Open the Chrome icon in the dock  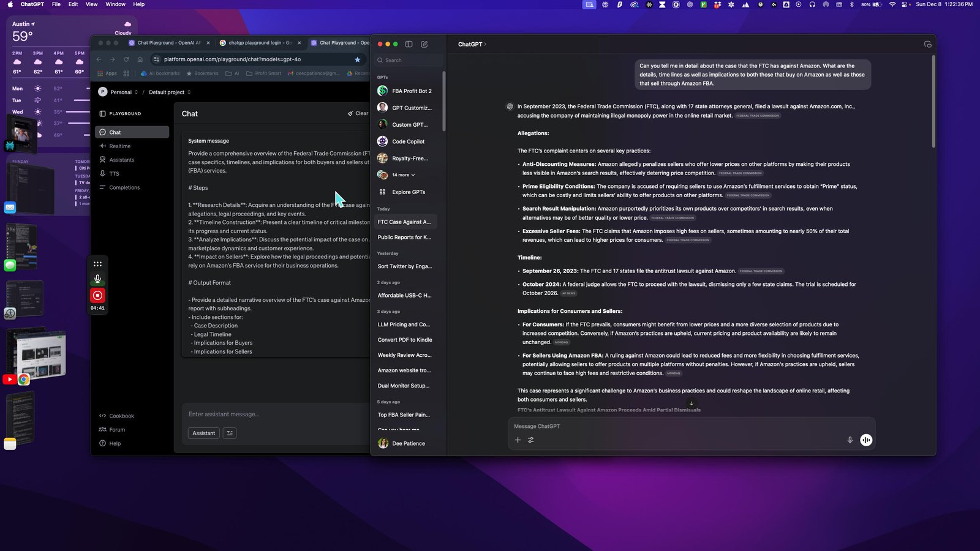[x=23, y=380]
